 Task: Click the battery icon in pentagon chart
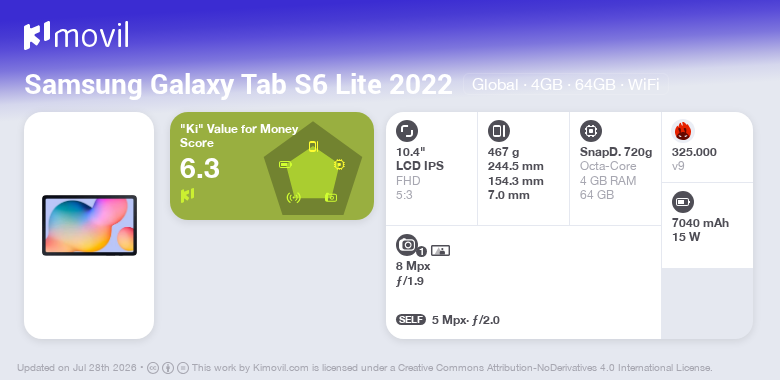285,164
